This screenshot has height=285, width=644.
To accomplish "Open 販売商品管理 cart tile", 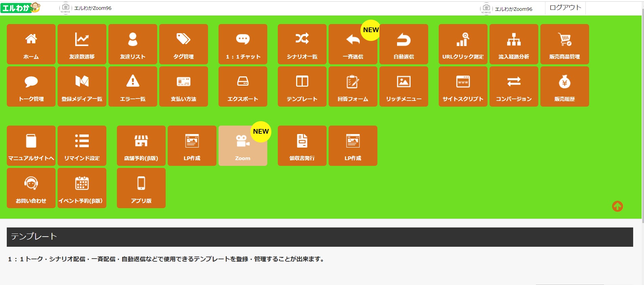I will pyautogui.click(x=565, y=44).
